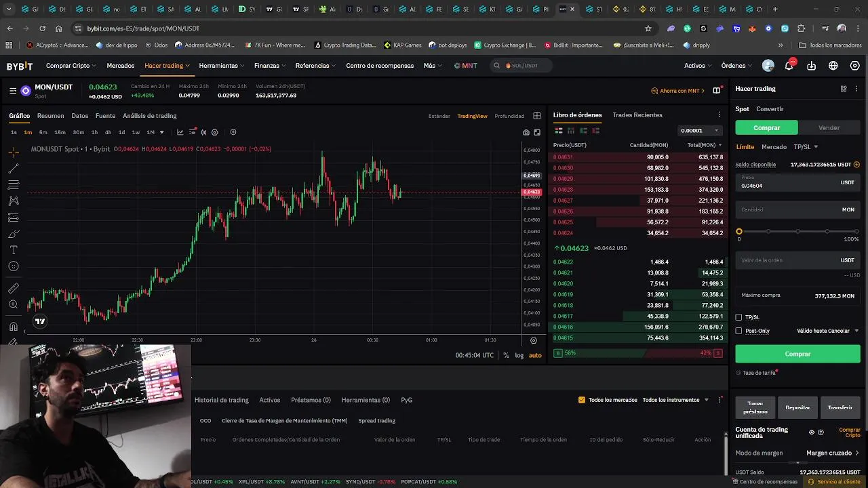
Task: Open the Órdenes header dropdown
Action: pyautogui.click(x=736, y=66)
